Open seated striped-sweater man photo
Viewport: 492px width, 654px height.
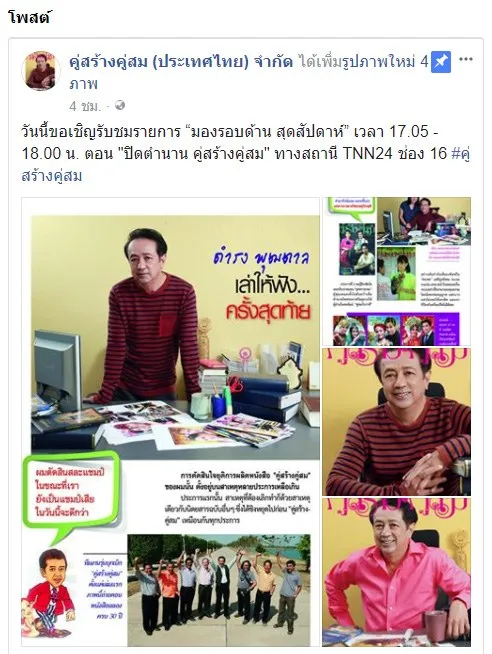(x=397, y=422)
